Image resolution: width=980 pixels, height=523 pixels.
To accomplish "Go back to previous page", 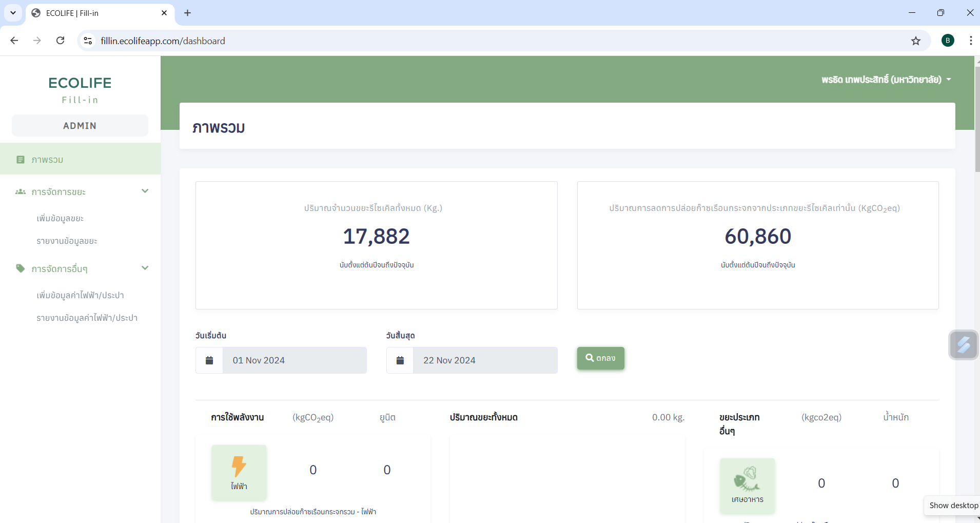I will pos(14,41).
